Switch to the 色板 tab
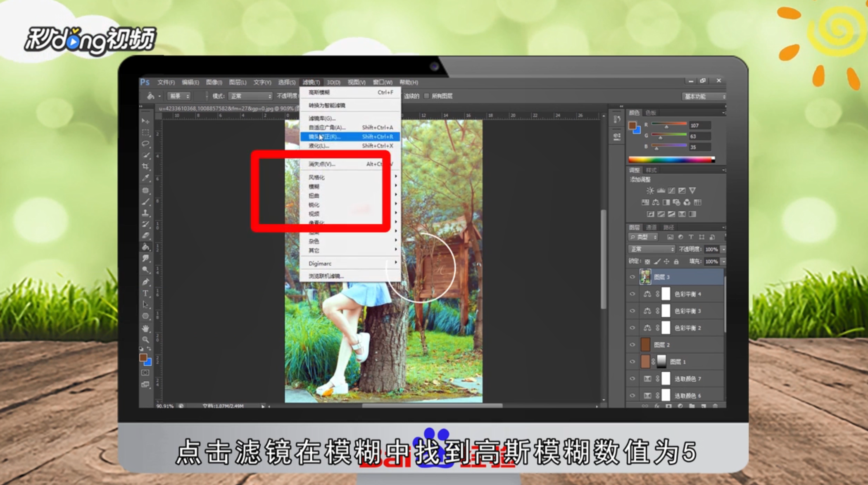 [651, 112]
